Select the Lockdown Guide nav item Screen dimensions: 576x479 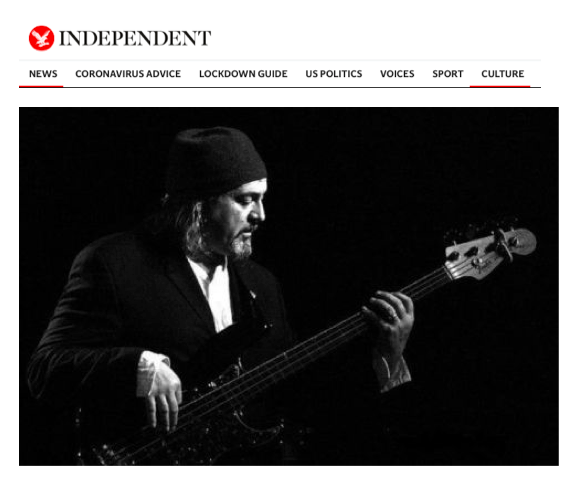click(x=243, y=74)
